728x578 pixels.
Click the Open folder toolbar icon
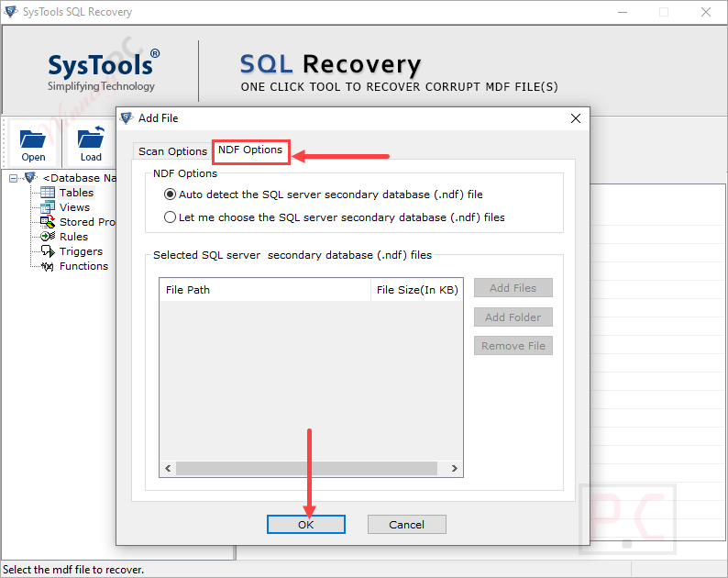click(x=32, y=139)
